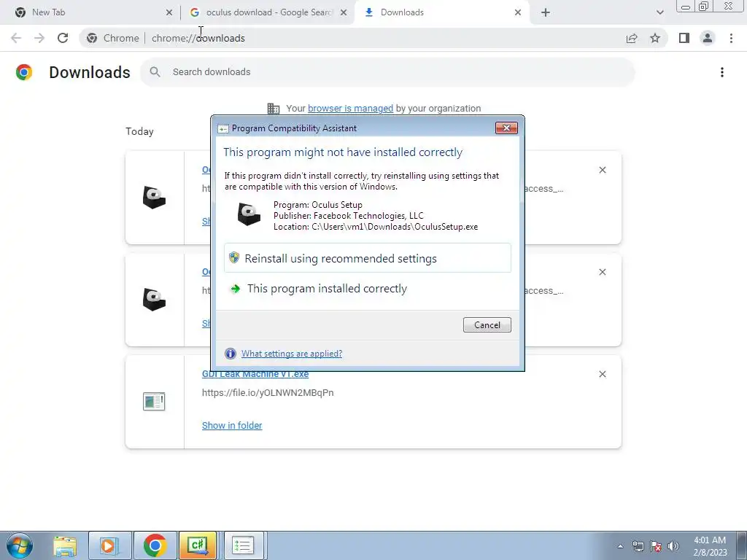
Task: Remove the second Oculus download from list
Action: pyautogui.click(x=602, y=272)
